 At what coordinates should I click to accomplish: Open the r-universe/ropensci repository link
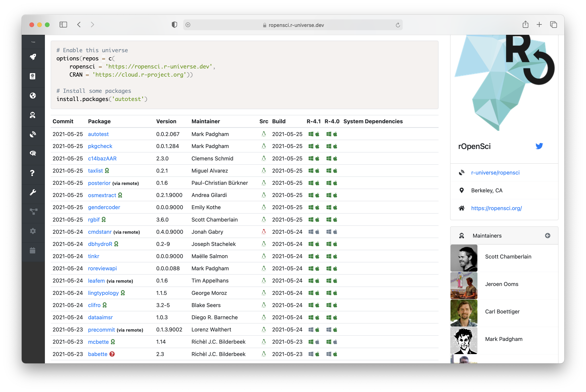pos(495,173)
